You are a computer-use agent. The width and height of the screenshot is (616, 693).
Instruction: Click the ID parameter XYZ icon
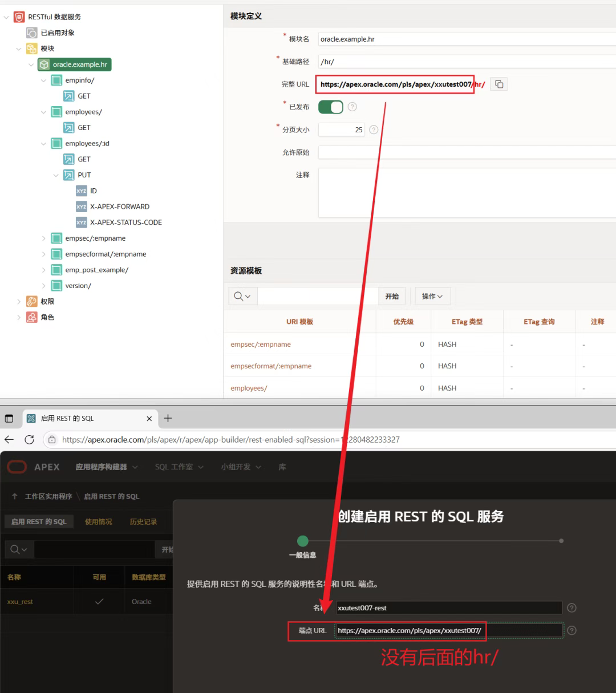pos(82,191)
